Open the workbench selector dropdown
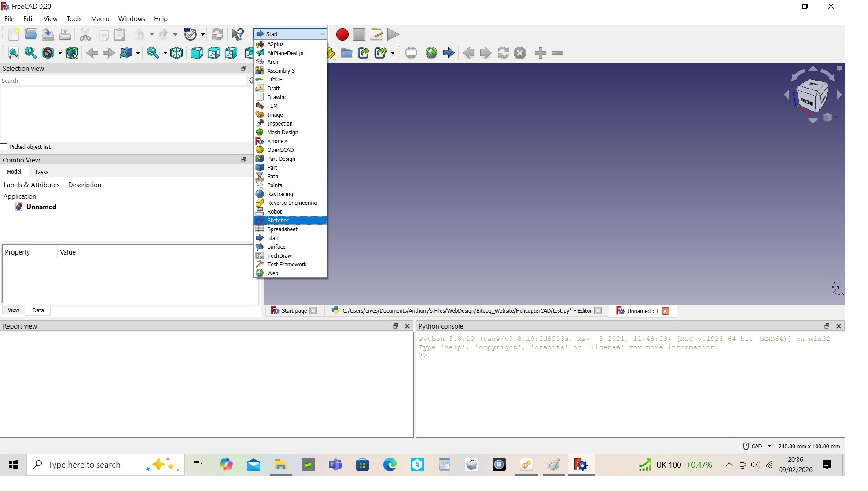Viewport: 868px width, 491px height. coord(323,34)
